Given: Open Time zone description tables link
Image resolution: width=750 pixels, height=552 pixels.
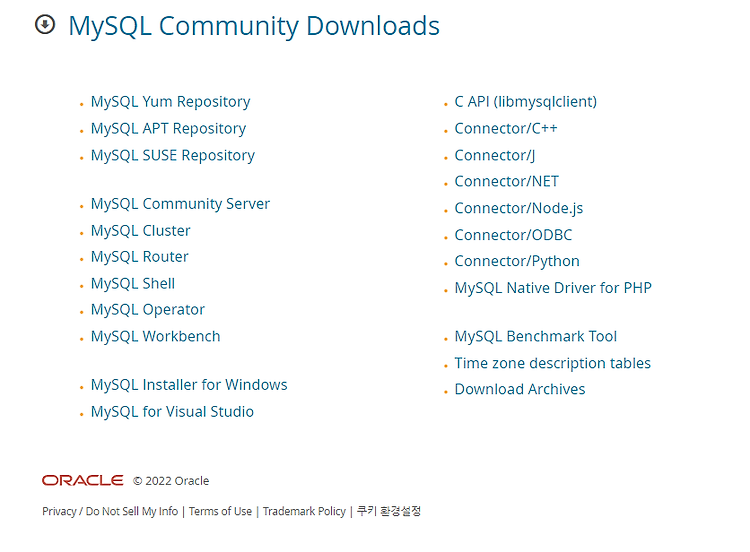Looking at the screenshot, I should (x=552, y=363).
